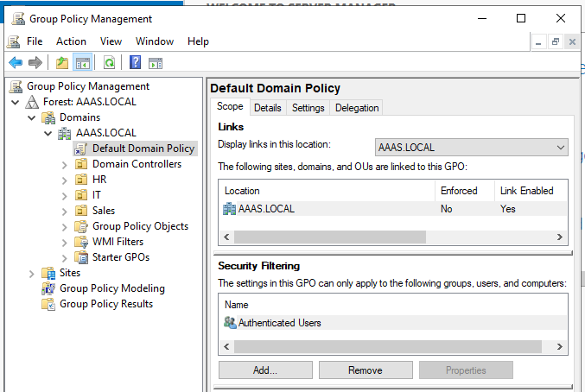Expand the Sites node
Screen dimensions: 585x392
[x=32, y=274]
